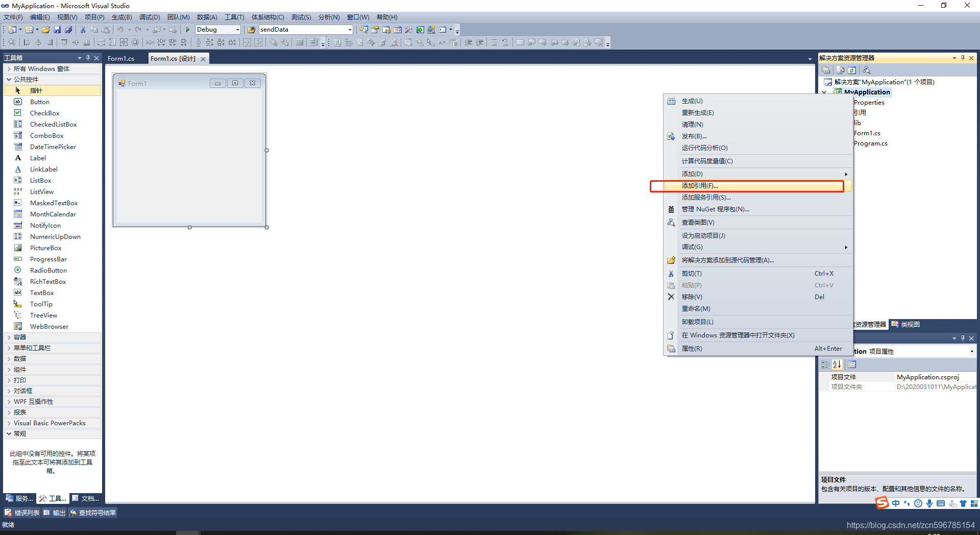Switch to the Form1.cs code tab
The image size is (980, 535).
121,59
